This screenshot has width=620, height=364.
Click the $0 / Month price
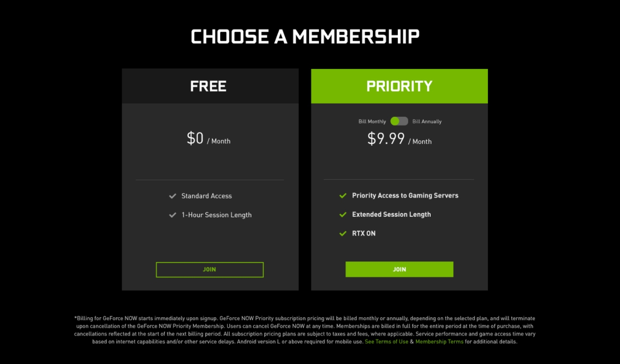pyautogui.click(x=208, y=139)
